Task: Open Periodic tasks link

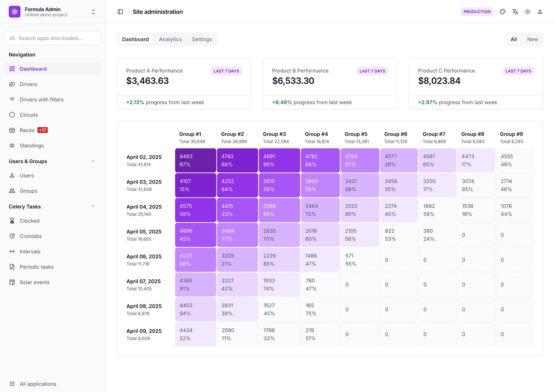Action: [x=53, y=267]
